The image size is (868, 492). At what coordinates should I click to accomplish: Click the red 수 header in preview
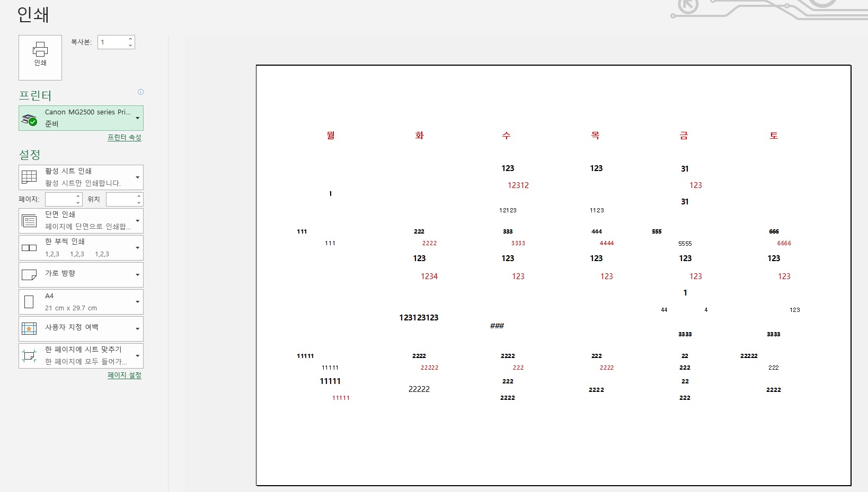point(507,136)
